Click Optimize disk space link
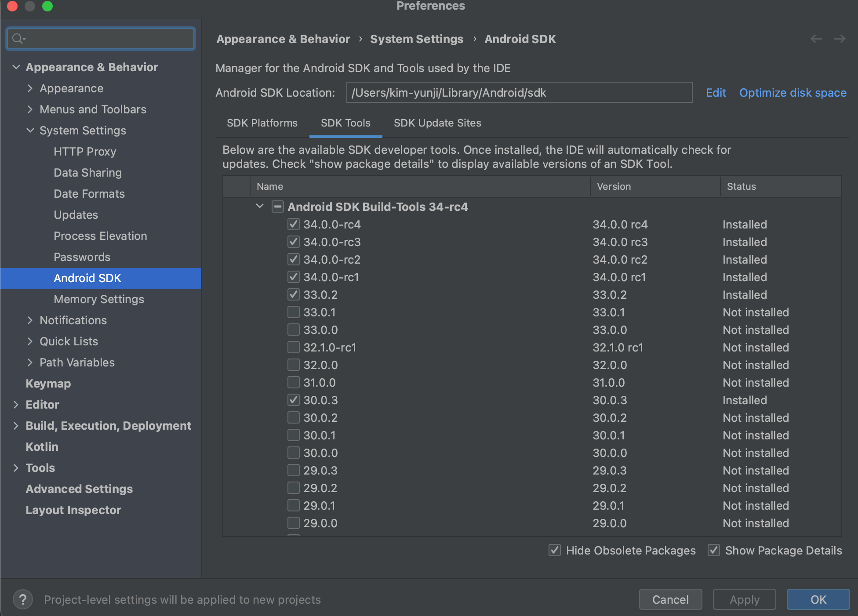The image size is (858, 616). (793, 93)
